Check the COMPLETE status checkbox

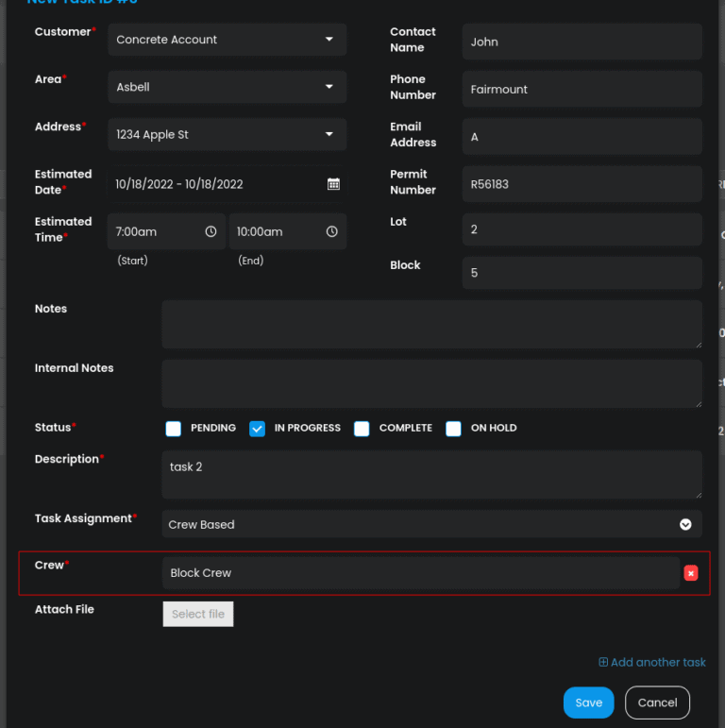coord(362,429)
